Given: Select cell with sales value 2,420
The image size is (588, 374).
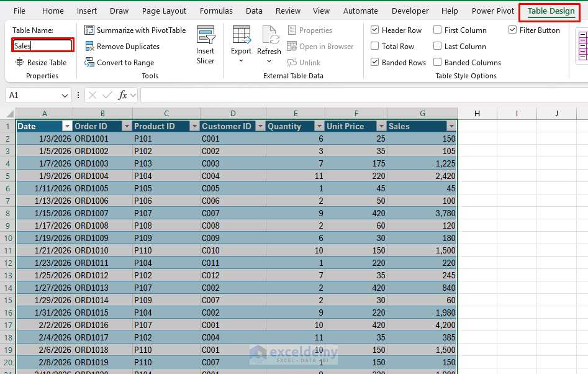Looking at the screenshot, I should coord(422,176).
